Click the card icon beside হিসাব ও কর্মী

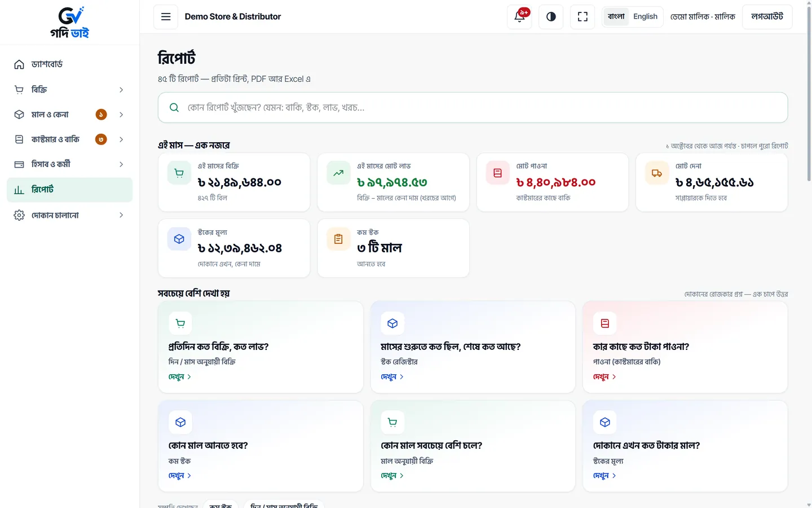tap(19, 164)
